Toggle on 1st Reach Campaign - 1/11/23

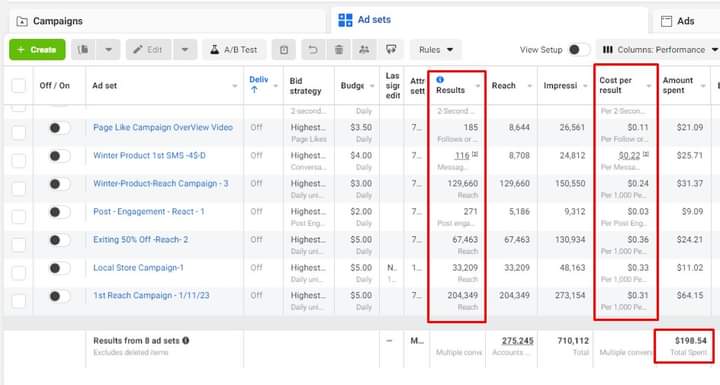pyautogui.click(x=59, y=296)
